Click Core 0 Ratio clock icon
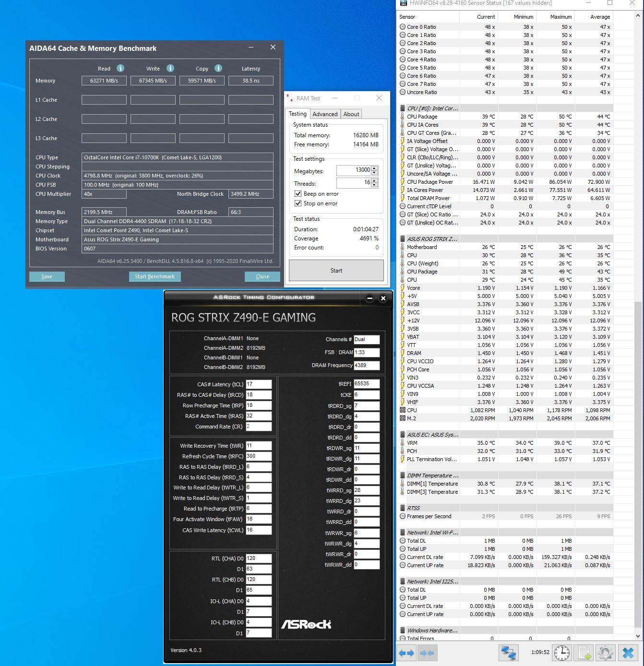Viewport: 644px width, 666px height. (x=403, y=27)
